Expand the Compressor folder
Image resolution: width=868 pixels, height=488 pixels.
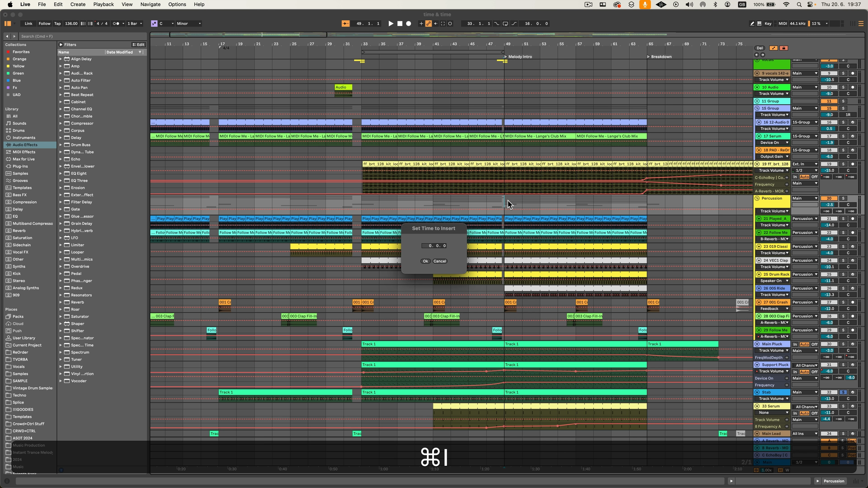coord(61,123)
